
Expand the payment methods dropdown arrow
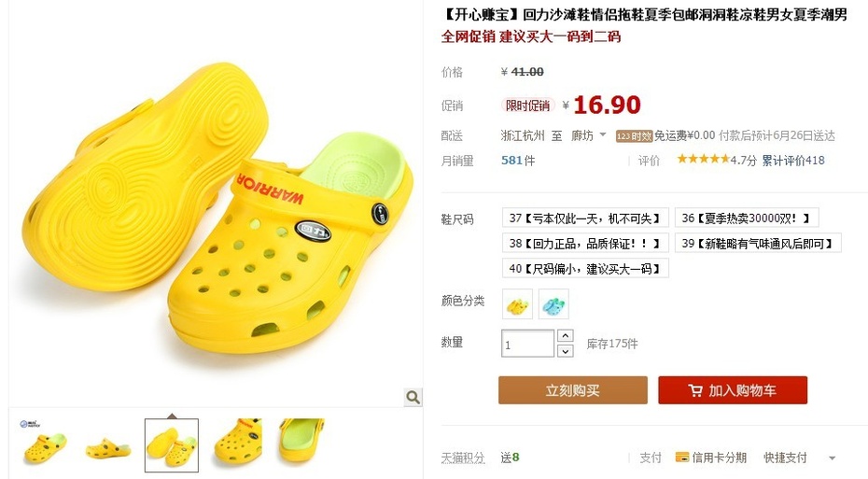tap(832, 458)
